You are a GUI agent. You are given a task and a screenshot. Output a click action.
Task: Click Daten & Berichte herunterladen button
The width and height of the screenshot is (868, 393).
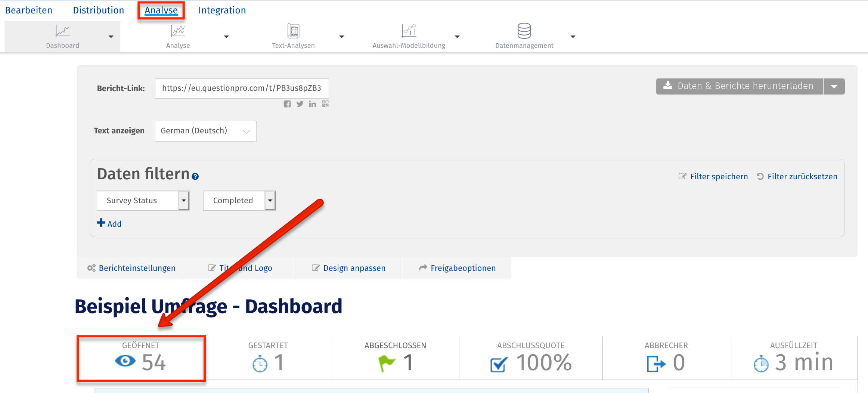pos(740,86)
